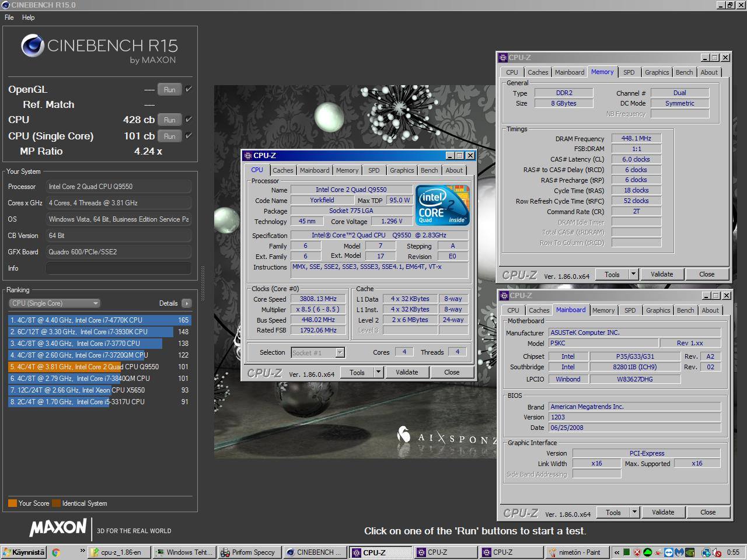Switch to Windows Tehtävienhallinta taskbar item
The image size is (747, 560).
pyautogui.click(x=185, y=552)
